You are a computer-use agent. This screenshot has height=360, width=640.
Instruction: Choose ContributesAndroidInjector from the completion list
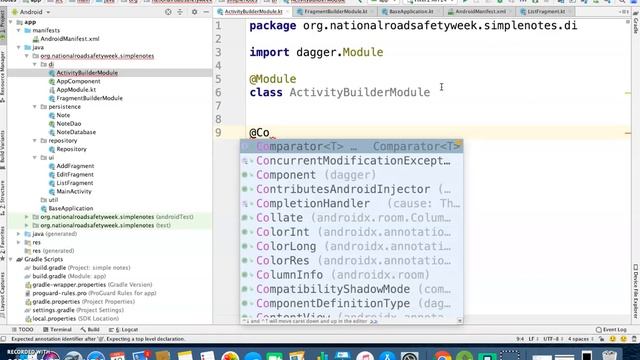(x=351, y=189)
